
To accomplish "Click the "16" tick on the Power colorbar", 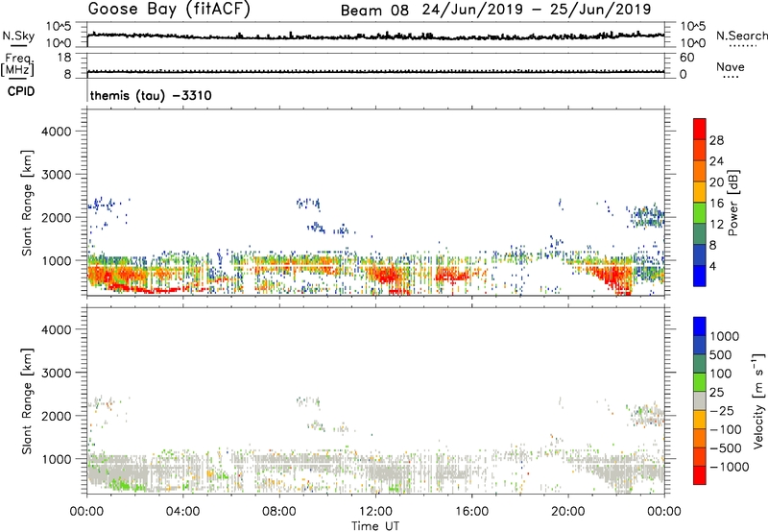I will coord(716,204).
